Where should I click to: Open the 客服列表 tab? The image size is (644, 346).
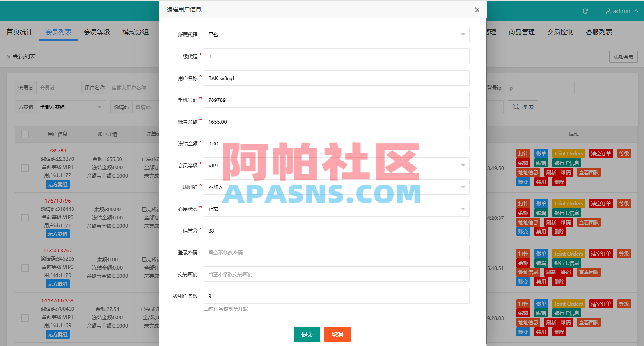(599, 32)
